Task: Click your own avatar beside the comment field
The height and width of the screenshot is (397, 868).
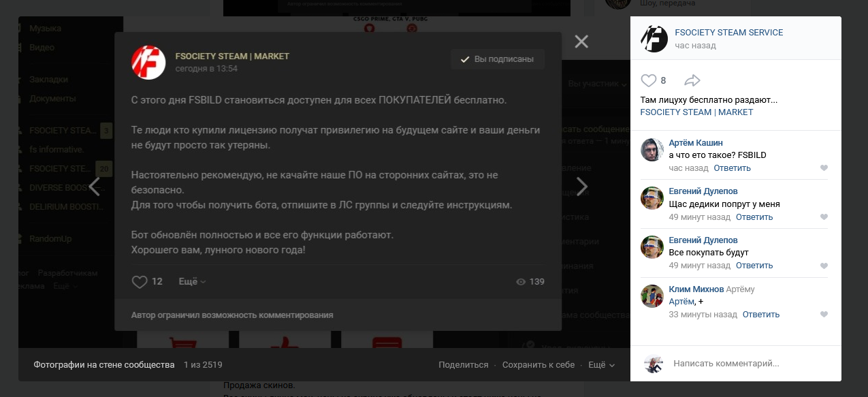Action: coord(654,364)
